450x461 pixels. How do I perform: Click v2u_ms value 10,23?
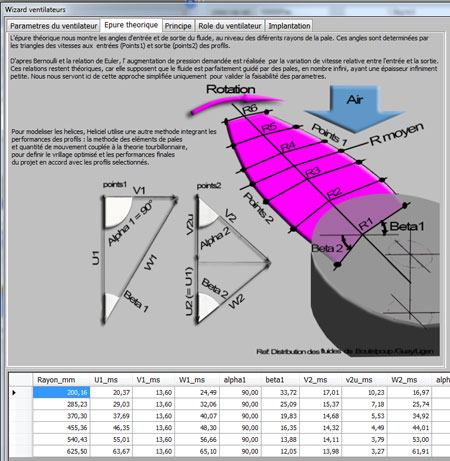(364, 392)
